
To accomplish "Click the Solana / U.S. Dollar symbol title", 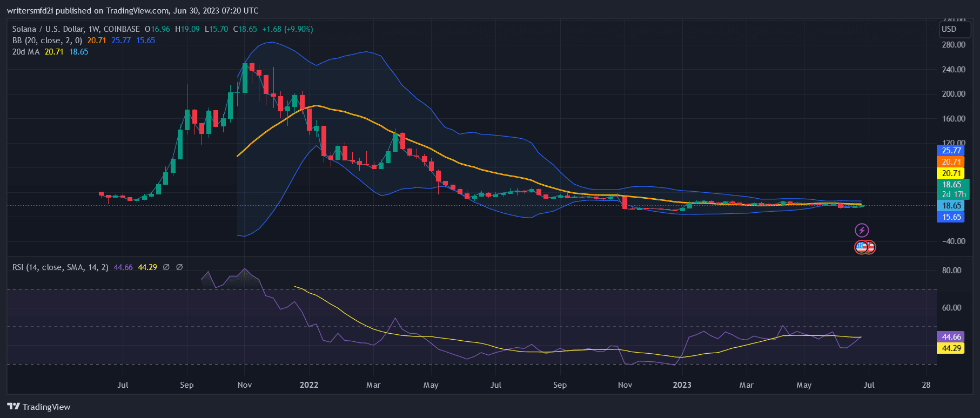I will click(x=76, y=29).
